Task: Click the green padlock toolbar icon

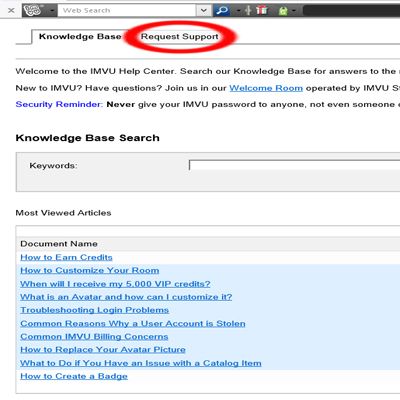Action: pos(283,11)
